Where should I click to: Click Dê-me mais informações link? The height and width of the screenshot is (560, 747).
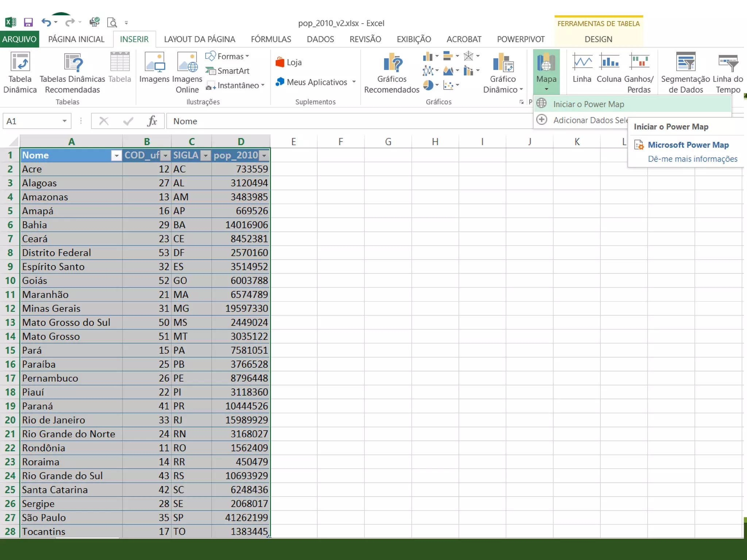click(692, 159)
